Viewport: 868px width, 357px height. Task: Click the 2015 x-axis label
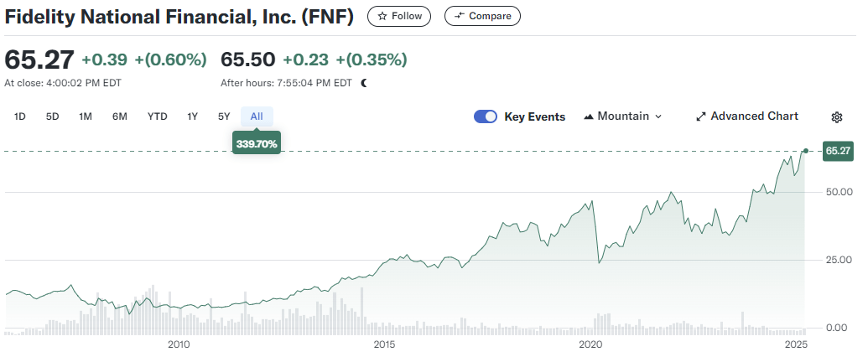[384, 344]
